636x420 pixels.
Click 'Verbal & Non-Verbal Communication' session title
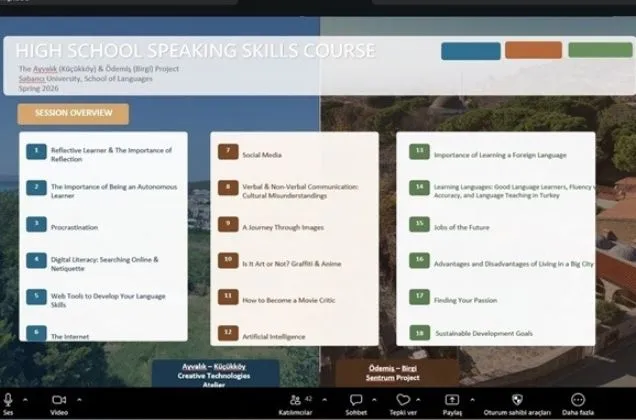click(300, 191)
